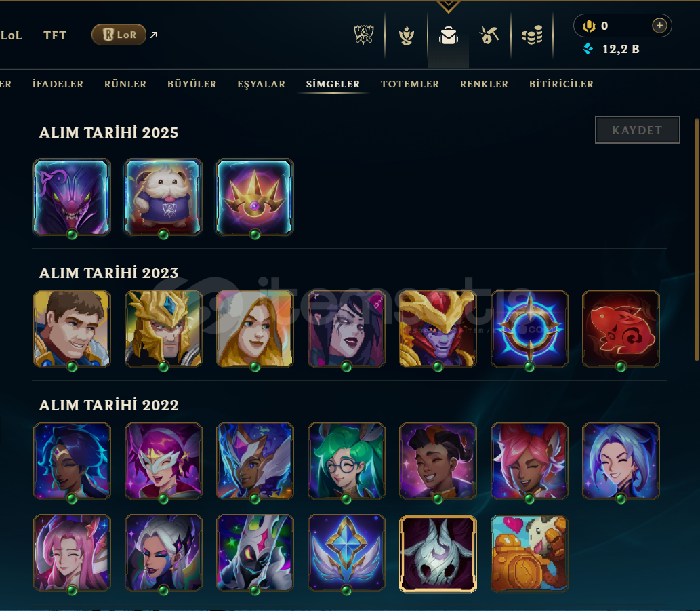The image size is (700, 611).
Task: Select the pixel Blitzcrank and Poro icon
Action: point(529,553)
